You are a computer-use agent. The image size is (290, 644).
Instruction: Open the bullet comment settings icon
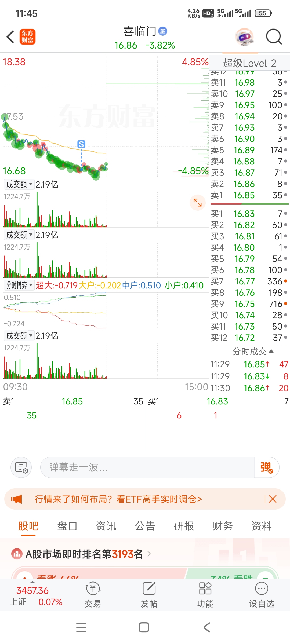point(21,467)
